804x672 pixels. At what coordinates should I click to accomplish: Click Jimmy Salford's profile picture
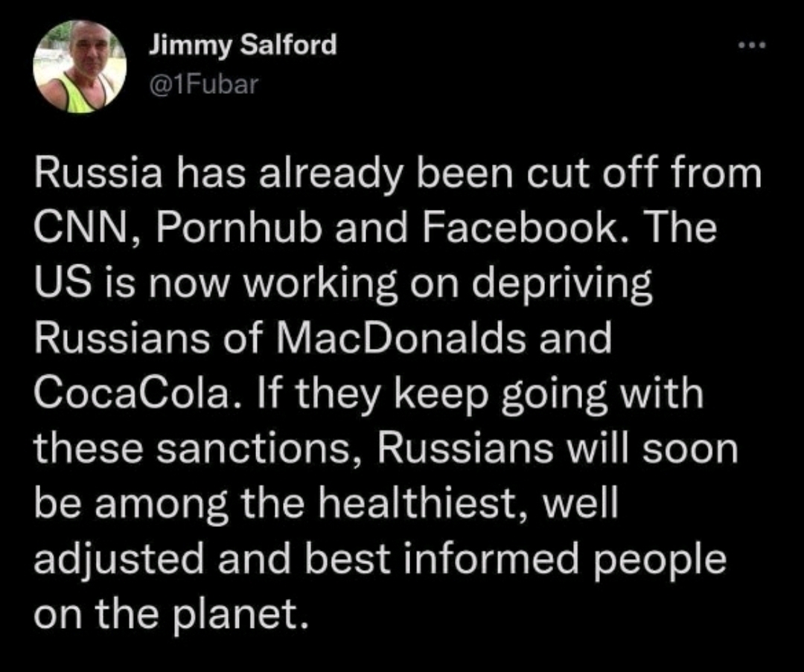[x=80, y=67]
